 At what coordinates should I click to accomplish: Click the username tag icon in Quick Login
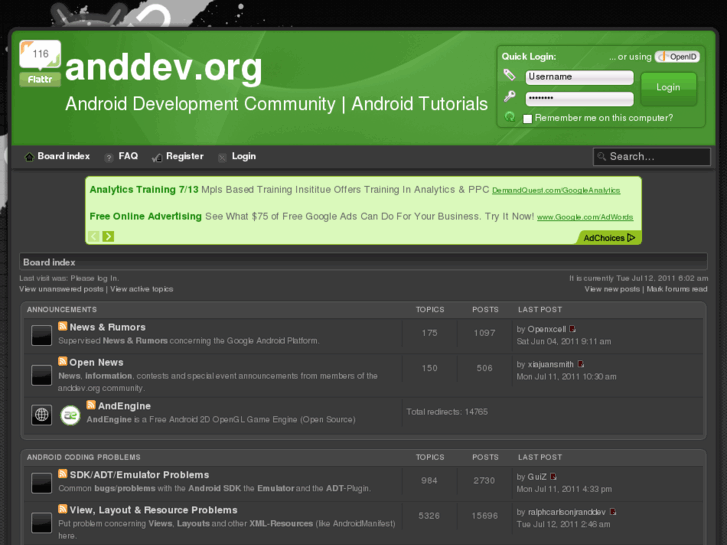[x=510, y=75]
